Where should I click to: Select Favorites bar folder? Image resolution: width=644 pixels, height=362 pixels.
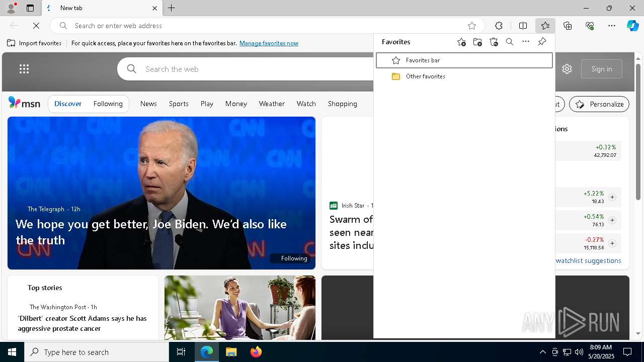[x=464, y=60]
